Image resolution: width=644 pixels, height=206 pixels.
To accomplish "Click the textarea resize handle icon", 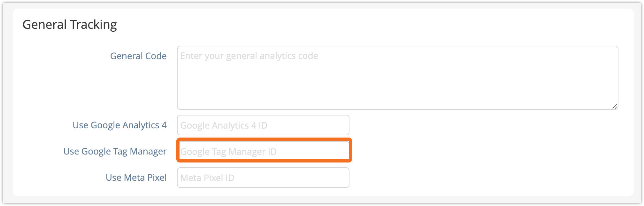I will pos(615,106).
